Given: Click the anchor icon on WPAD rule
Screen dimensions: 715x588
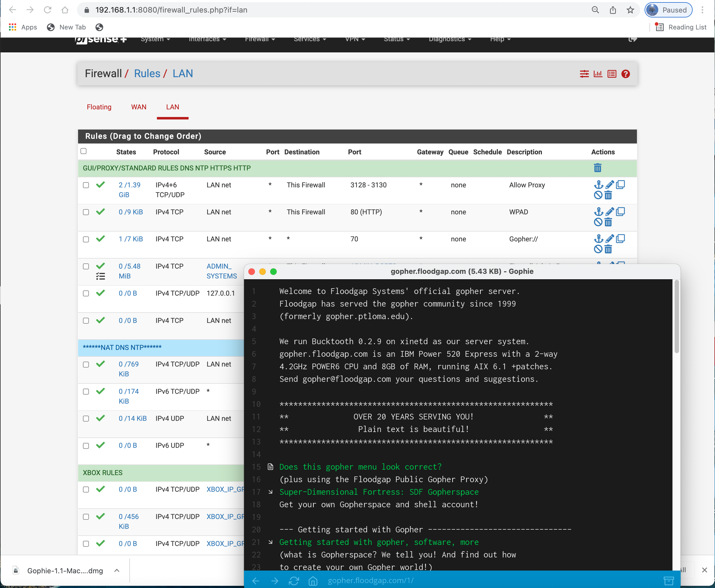Looking at the screenshot, I should click(598, 212).
